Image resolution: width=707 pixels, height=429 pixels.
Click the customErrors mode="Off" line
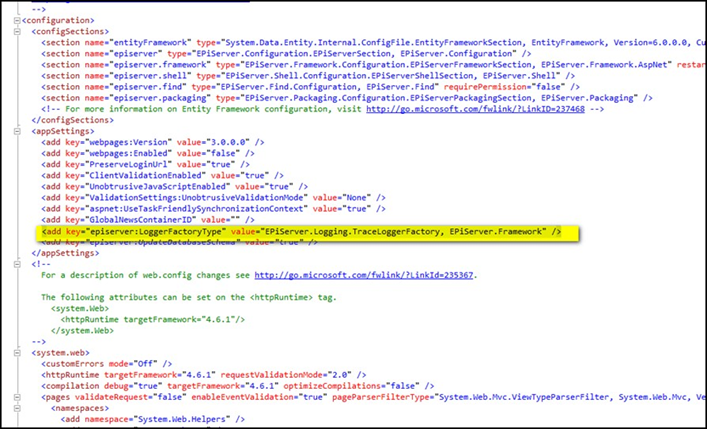point(106,364)
